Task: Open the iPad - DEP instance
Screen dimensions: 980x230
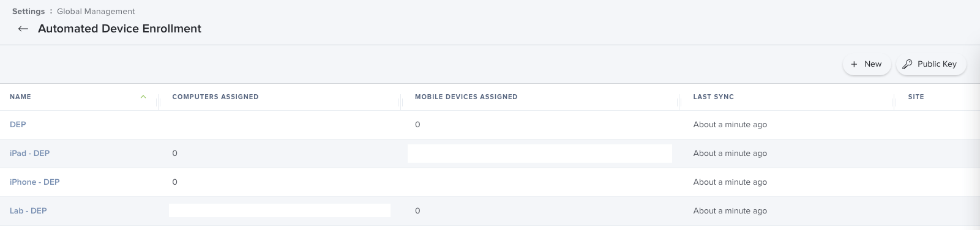Action: [x=29, y=154]
